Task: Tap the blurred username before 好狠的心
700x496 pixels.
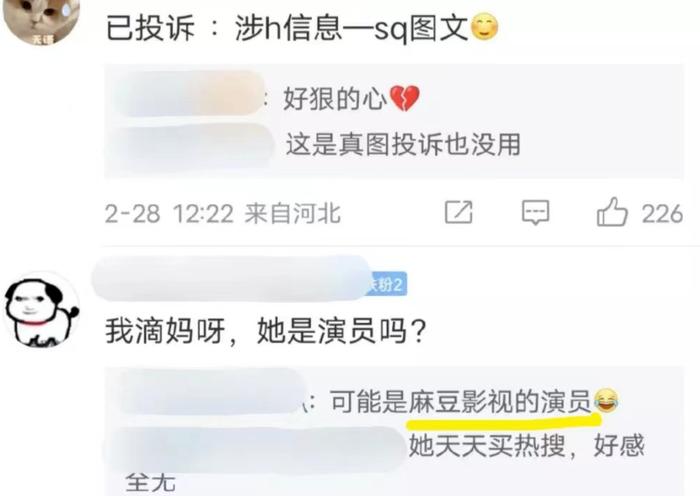Action: pos(188,93)
